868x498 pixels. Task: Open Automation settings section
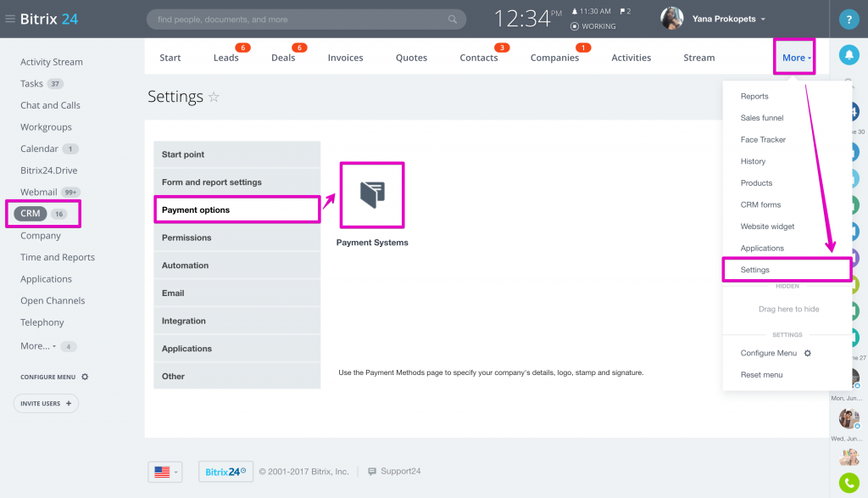click(x=237, y=266)
